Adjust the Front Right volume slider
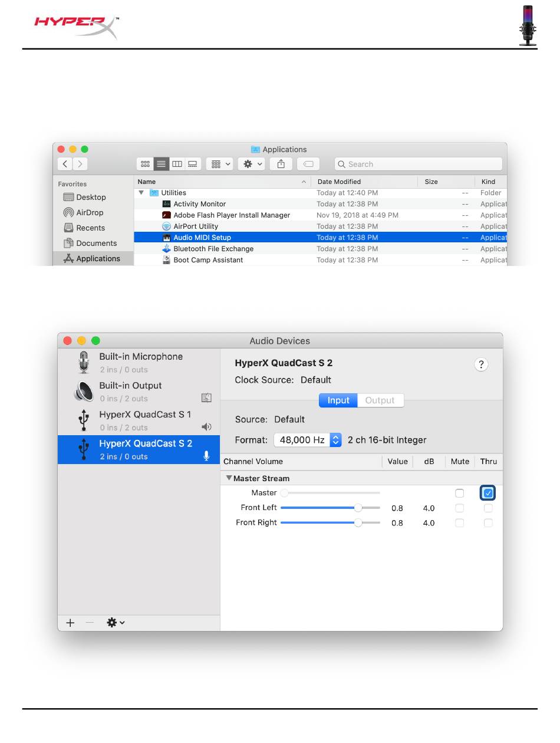Screen dimensions: 560x743 [330, 522]
